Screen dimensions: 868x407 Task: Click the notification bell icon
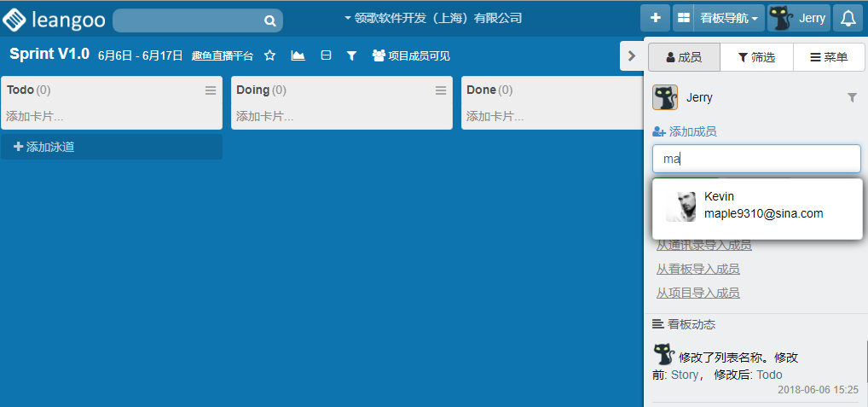(848, 18)
